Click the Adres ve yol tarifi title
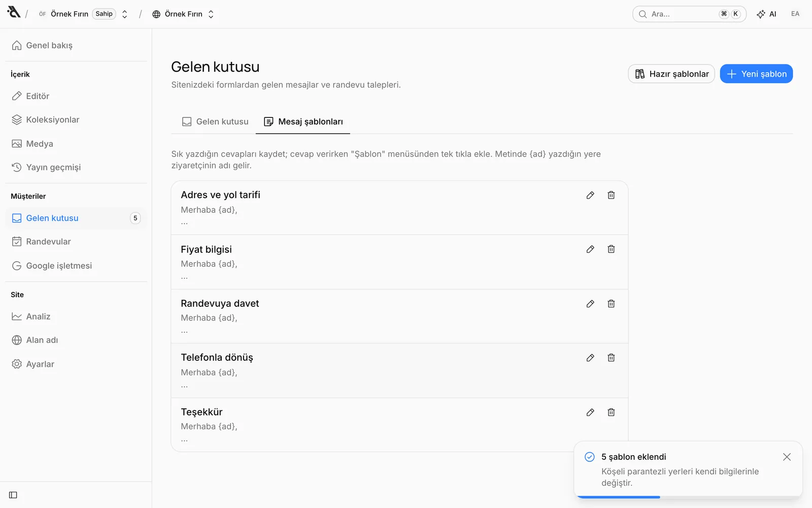812x508 pixels. (220, 195)
